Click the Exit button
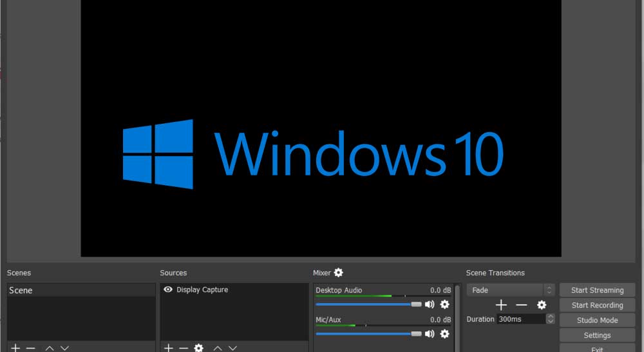644x352 pixels. (597, 349)
